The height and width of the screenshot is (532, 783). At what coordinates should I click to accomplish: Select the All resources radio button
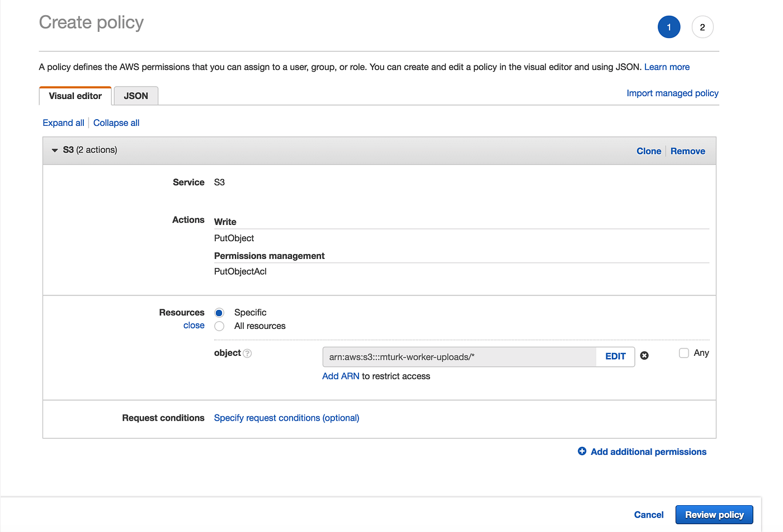pos(219,326)
